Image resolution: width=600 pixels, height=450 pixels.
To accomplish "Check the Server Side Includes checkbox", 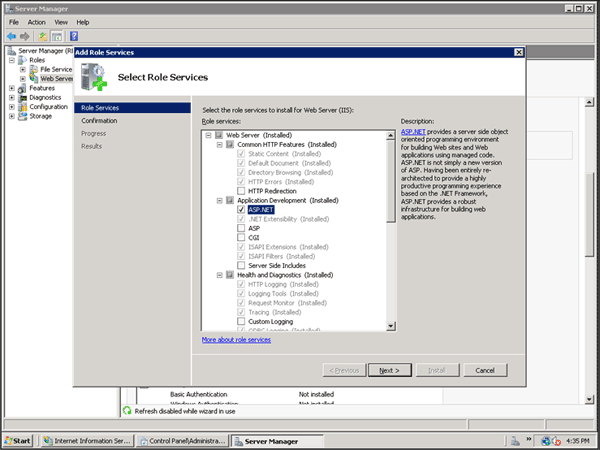I will click(x=241, y=266).
